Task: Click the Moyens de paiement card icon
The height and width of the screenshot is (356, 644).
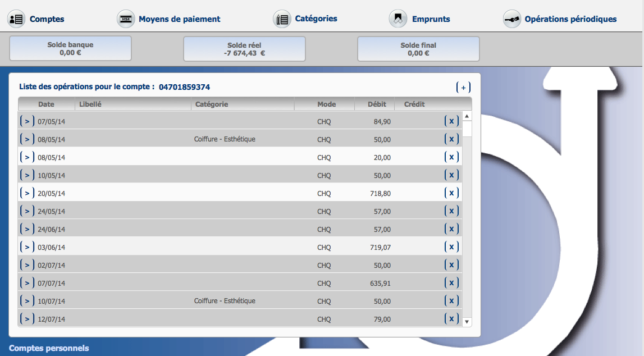Action: coord(126,19)
